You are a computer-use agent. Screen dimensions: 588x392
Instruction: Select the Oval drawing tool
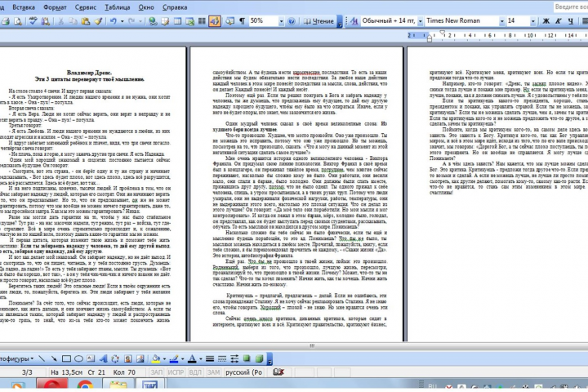coord(78,359)
